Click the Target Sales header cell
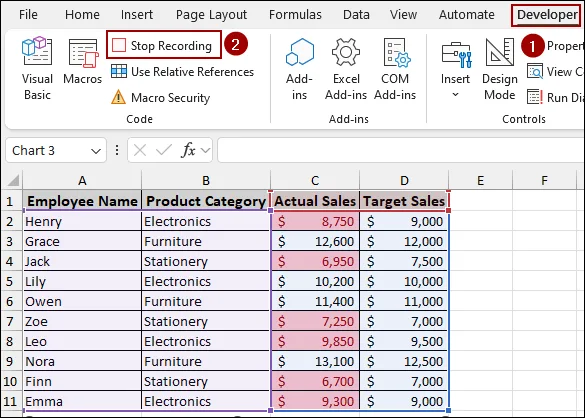 click(404, 201)
